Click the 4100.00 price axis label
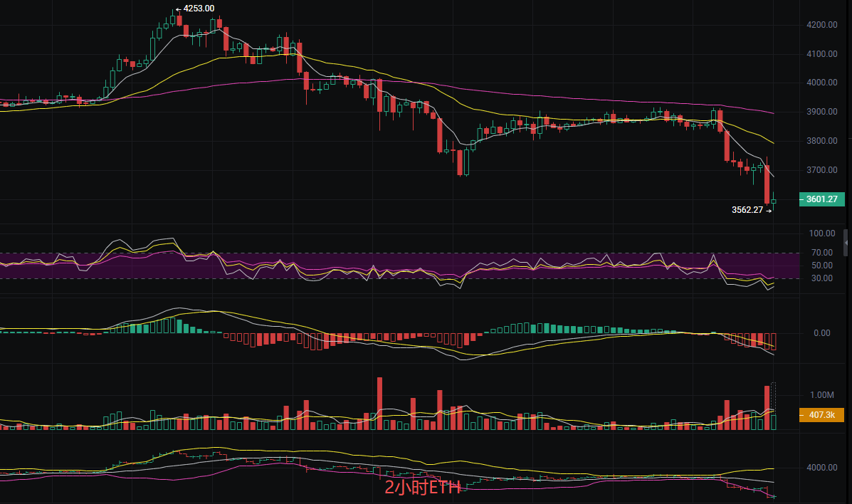The image size is (852, 504). (x=821, y=54)
